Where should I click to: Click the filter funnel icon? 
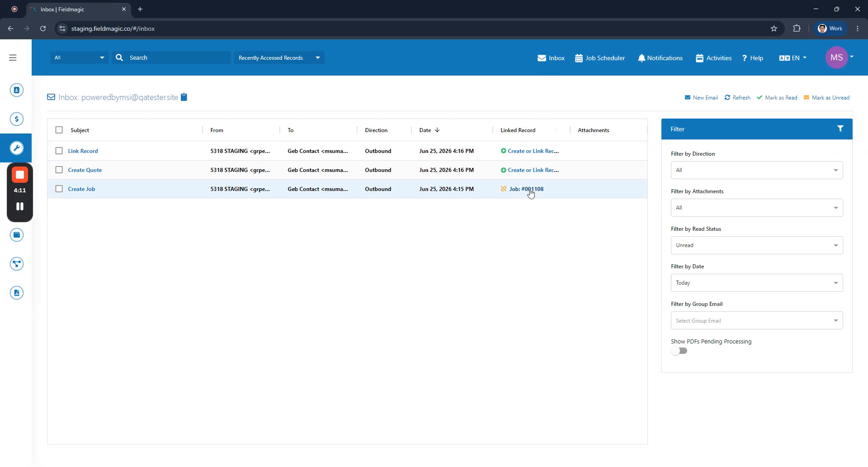(x=840, y=129)
